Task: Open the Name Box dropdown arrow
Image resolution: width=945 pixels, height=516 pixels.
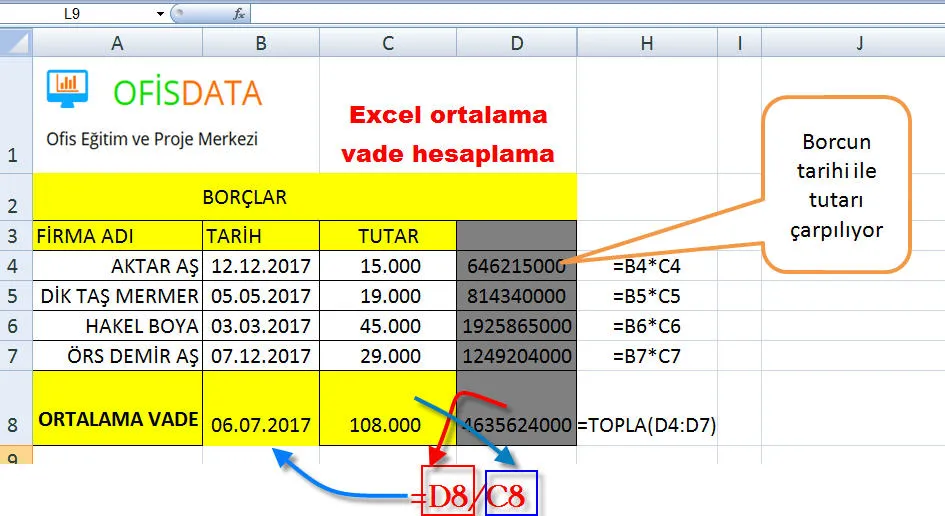Action: (x=160, y=14)
